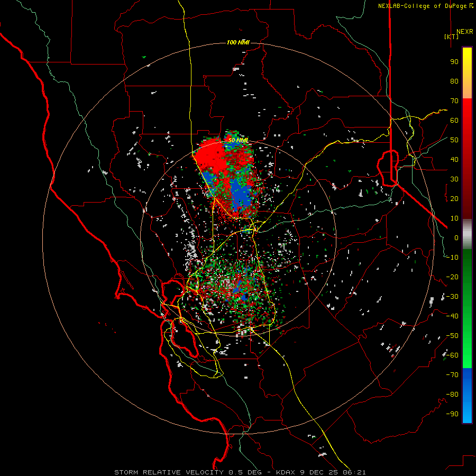This screenshot has height=476, width=476.
Task: Click the NEXR label above the scale
Action: (x=464, y=32)
